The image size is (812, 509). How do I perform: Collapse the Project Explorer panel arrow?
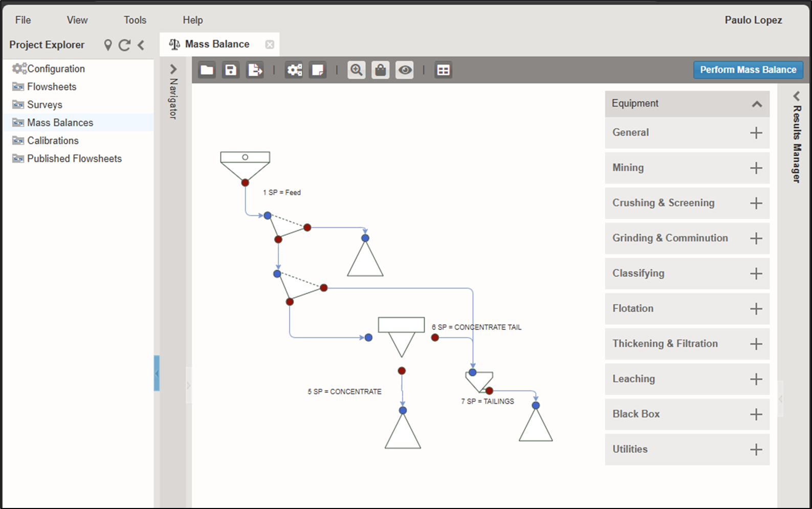(x=141, y=45)
